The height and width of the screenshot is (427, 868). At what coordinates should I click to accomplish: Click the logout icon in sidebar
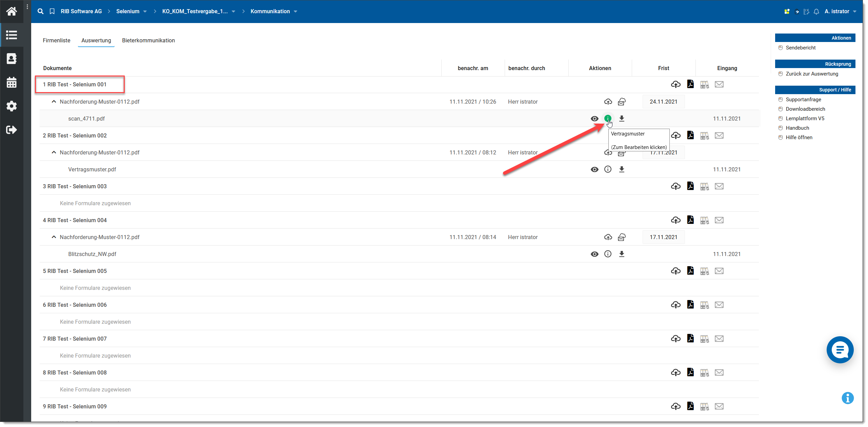[x=12, y=130]
